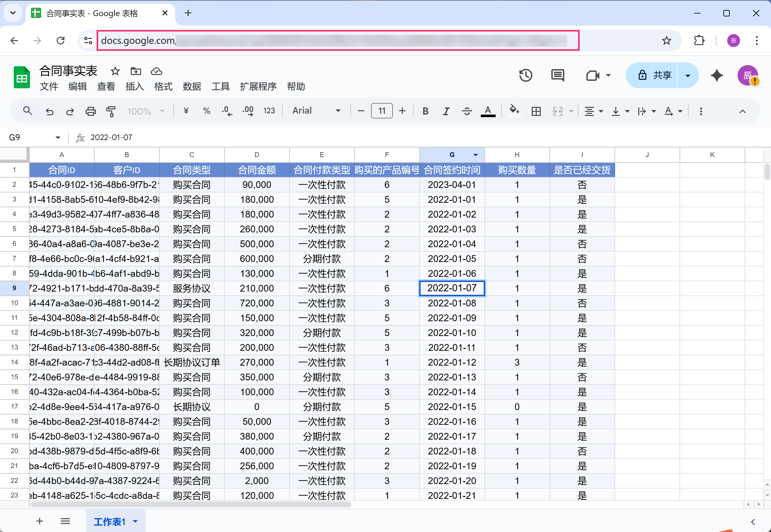771x532 pixels.
Task: Toggle italic formatting
Action: (446, 111)
